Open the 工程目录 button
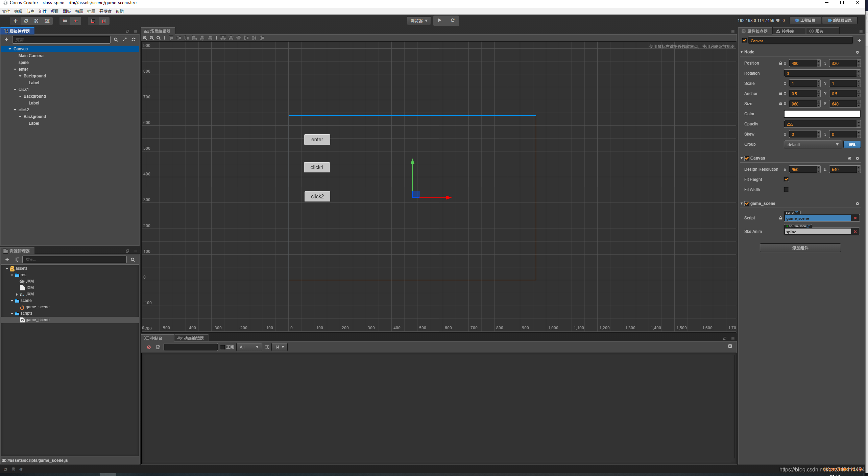The image size is (868, 476). coord(805,21)
